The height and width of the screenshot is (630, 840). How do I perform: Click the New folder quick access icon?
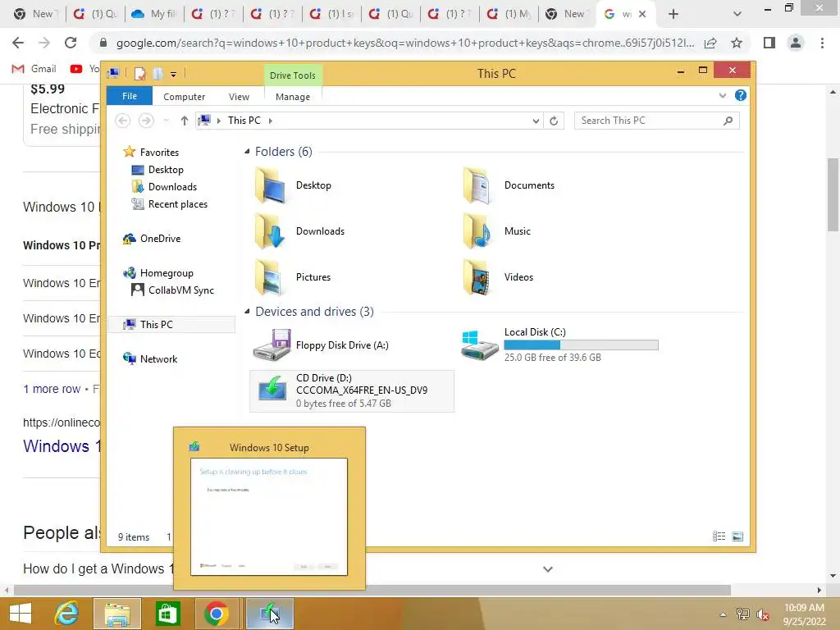pos(157,74)
